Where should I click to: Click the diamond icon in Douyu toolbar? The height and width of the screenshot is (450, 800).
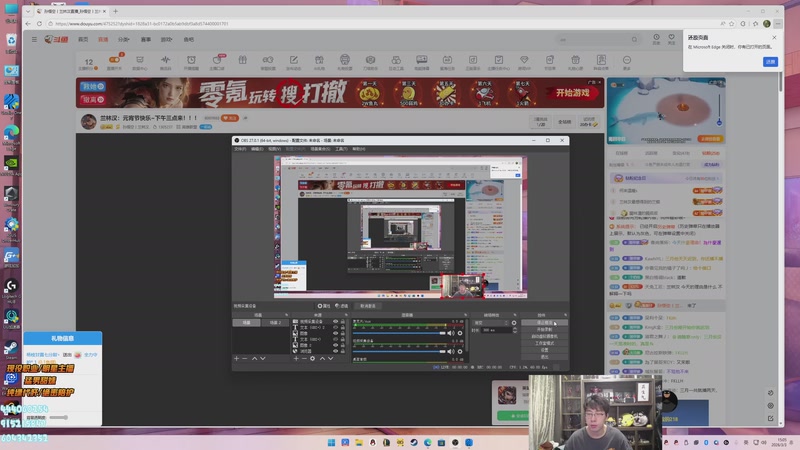pos(524,60)
